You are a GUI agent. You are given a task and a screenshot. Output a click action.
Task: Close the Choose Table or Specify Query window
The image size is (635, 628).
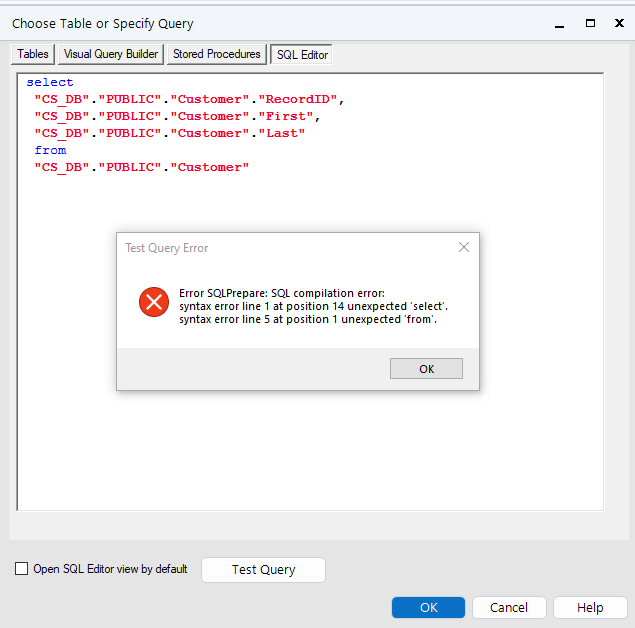619,22
